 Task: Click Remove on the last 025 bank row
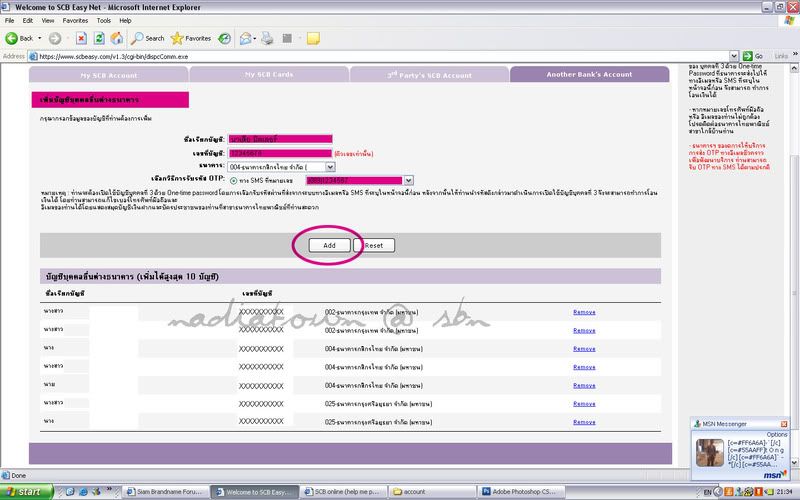click(584, 422)
